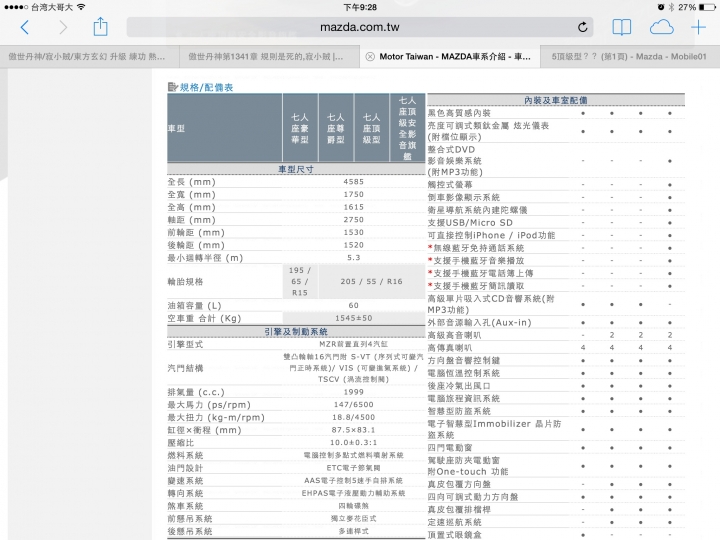Click the 衛星導航系統內建陀螺儀 row label

point(478,210)
